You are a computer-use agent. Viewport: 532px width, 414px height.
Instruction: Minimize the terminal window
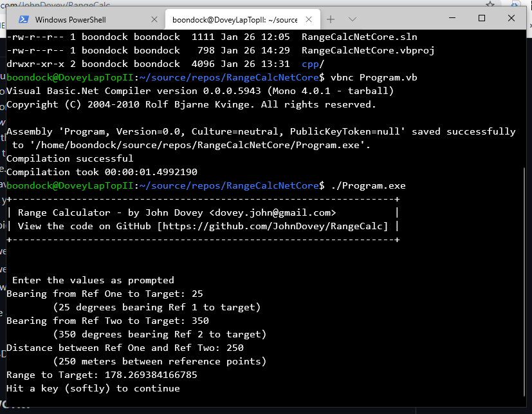click(452, 18)
